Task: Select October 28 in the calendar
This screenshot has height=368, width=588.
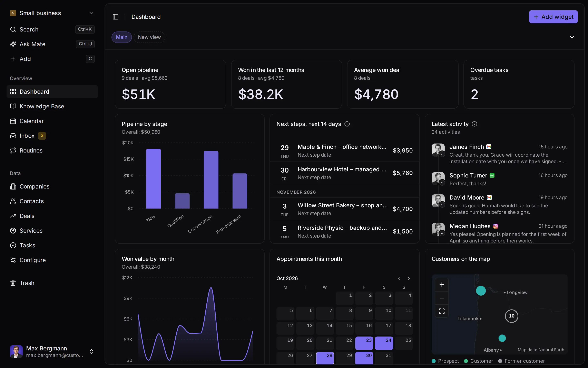Action: (x=325, y=358)
